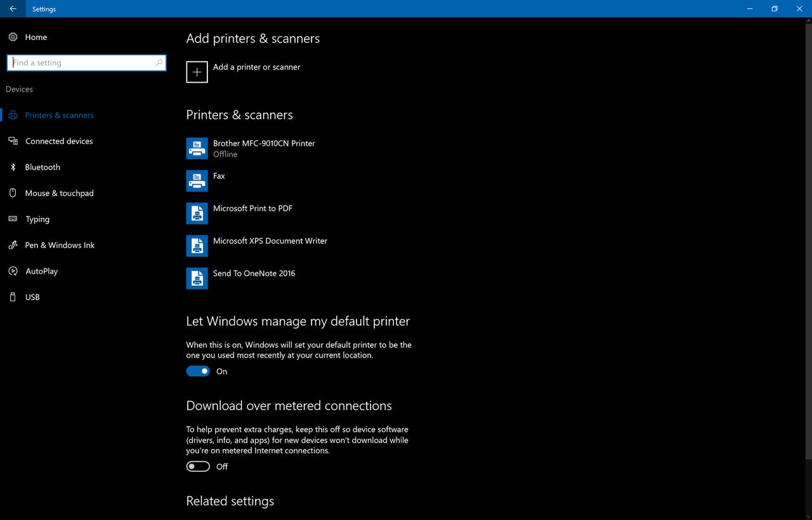Open Mouse & touchpad settings

(x=60, y=193)
